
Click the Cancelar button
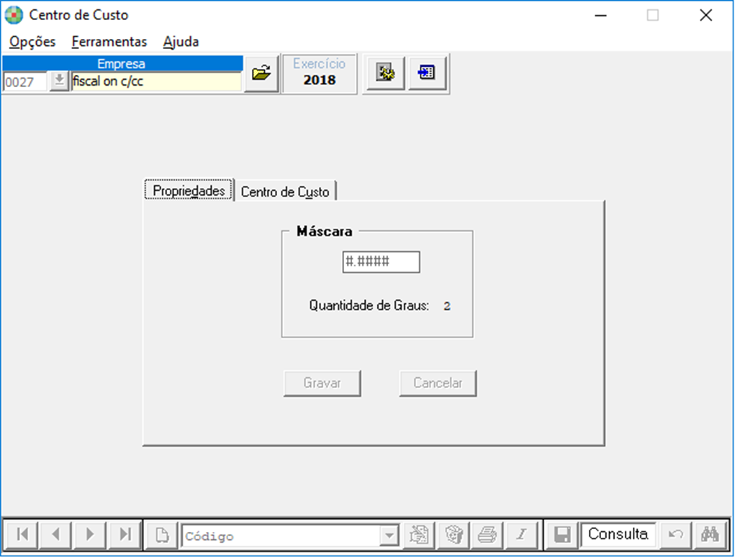tap(438, 384)
